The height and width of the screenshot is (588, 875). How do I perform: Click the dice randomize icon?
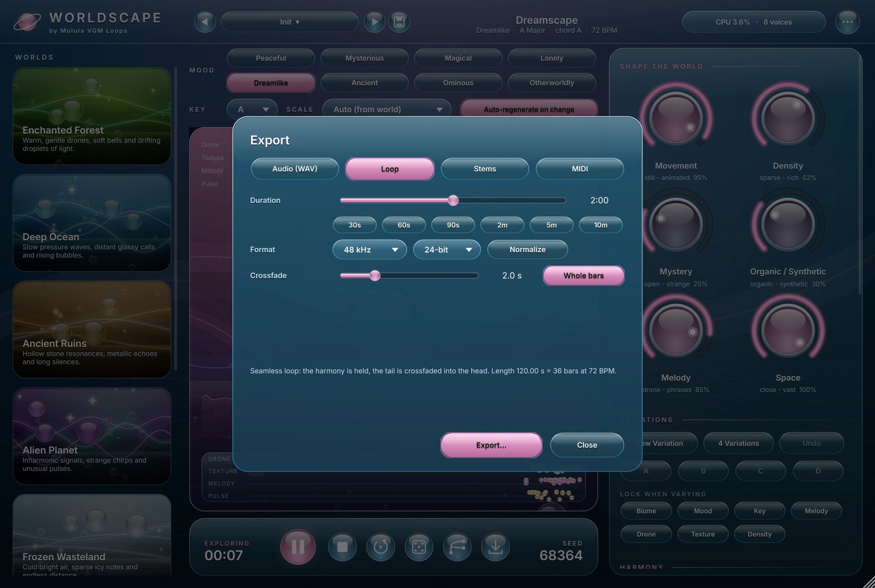419,546
